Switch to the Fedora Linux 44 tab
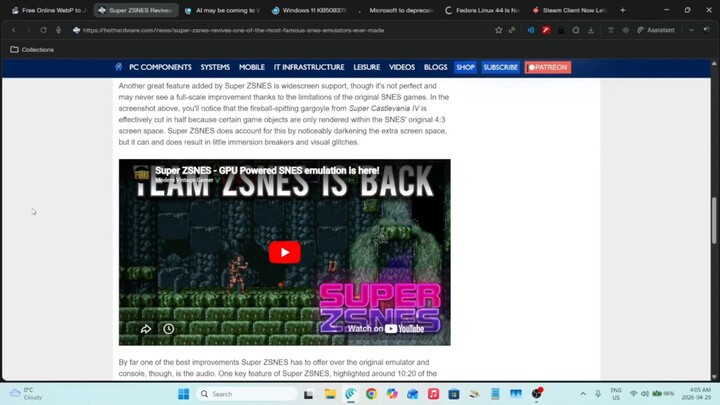The width and height of the screenshot is (720, 405). pos(482,10)
